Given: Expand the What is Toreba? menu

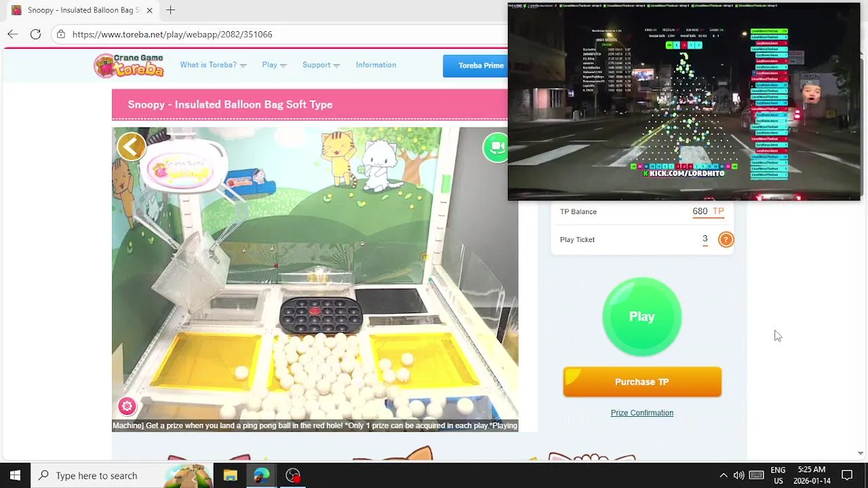Looking at the screenshot, I should point(213,65).
